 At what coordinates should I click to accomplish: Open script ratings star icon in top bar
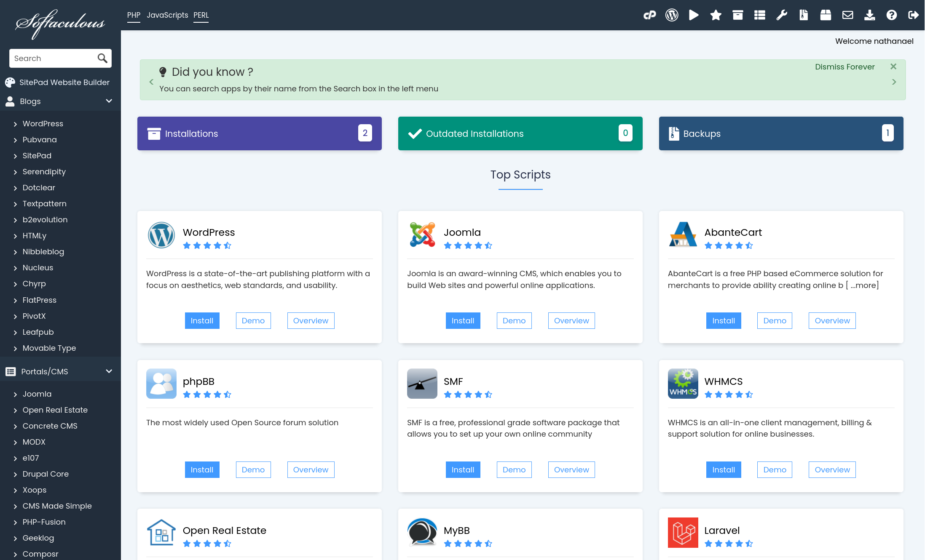click(x=716, y=15)
